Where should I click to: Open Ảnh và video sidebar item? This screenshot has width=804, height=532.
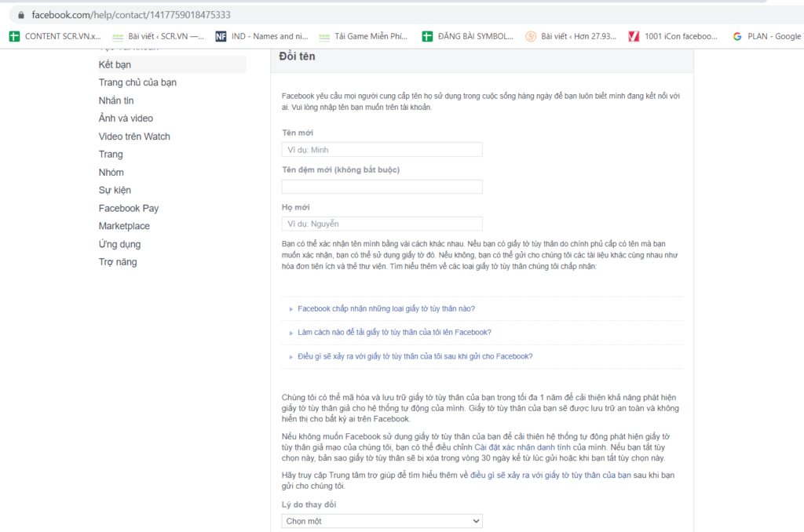[x=126, y=118]
